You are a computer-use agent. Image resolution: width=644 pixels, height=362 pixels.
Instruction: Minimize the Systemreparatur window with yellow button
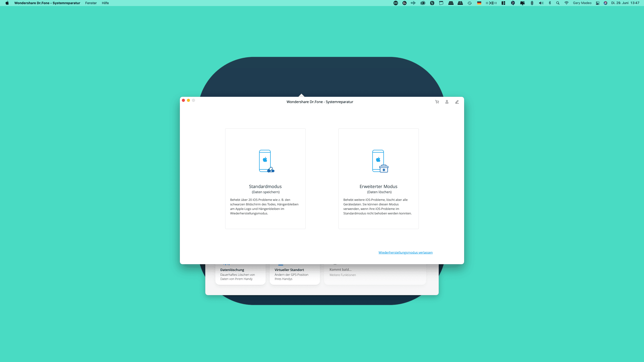(188, 100)
